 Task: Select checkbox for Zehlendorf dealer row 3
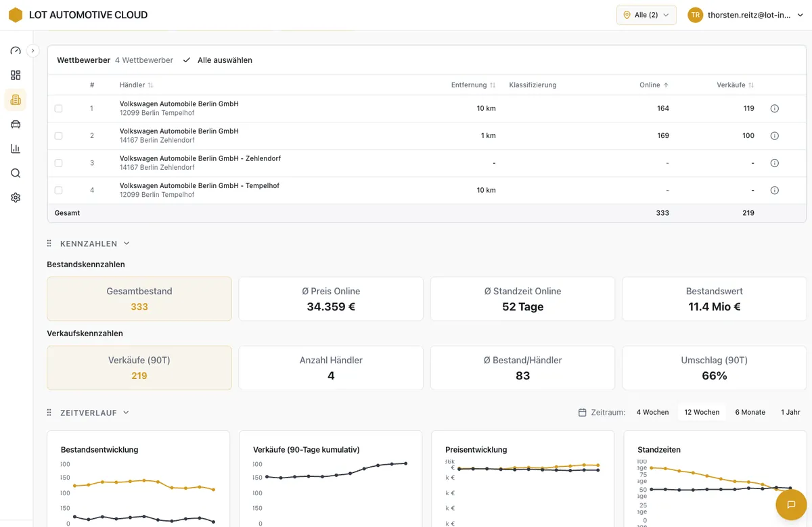pos(58,163)
